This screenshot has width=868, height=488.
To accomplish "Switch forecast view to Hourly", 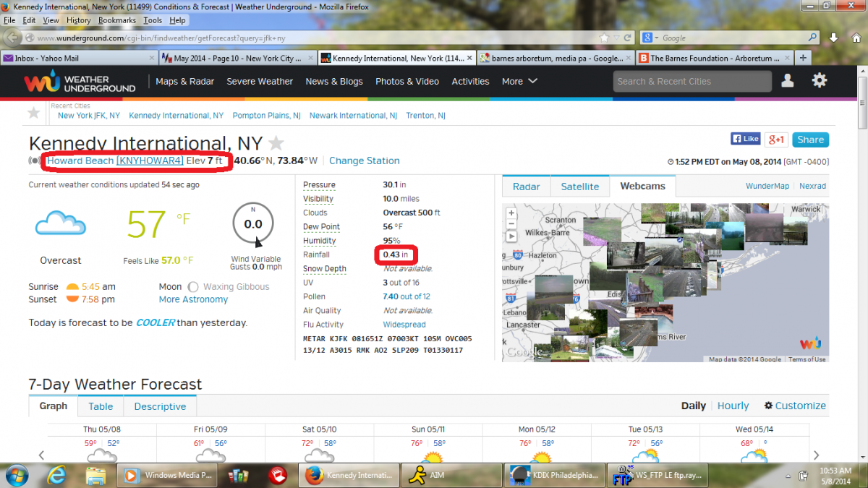I will click(733, 406).
